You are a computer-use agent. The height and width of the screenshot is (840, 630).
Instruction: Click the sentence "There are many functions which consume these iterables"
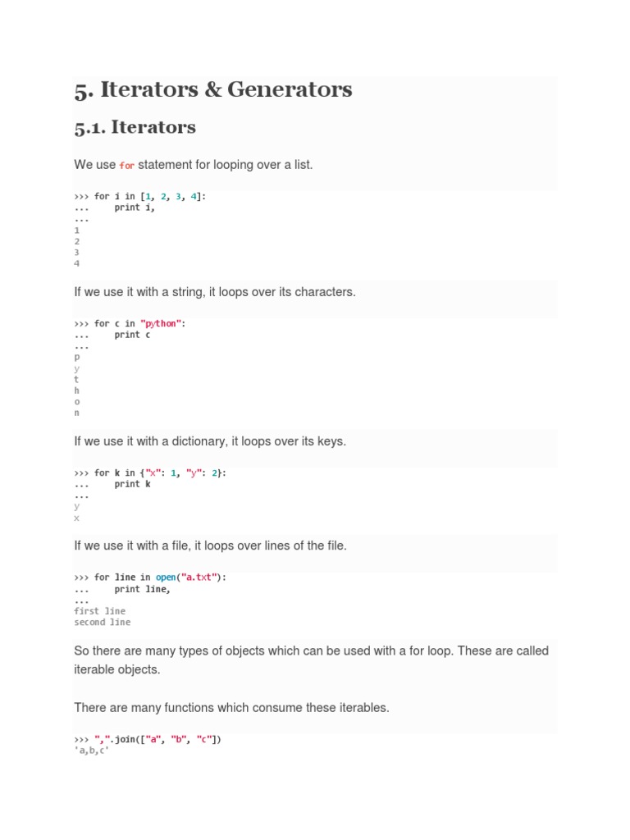coord(231,707)
